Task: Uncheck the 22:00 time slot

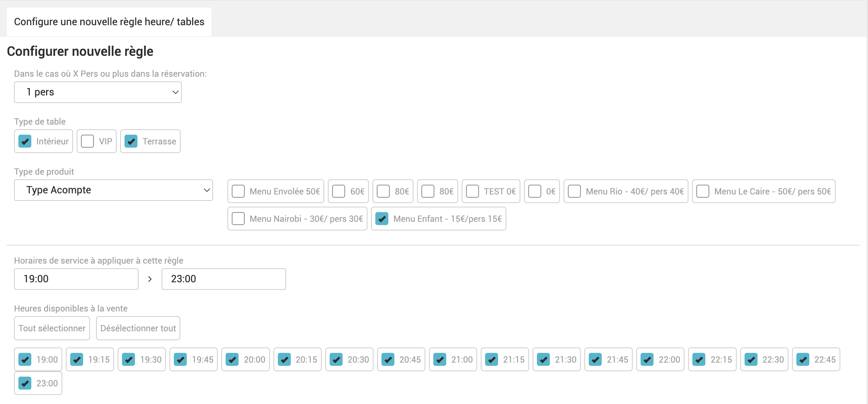Action: tap(647, 359)
